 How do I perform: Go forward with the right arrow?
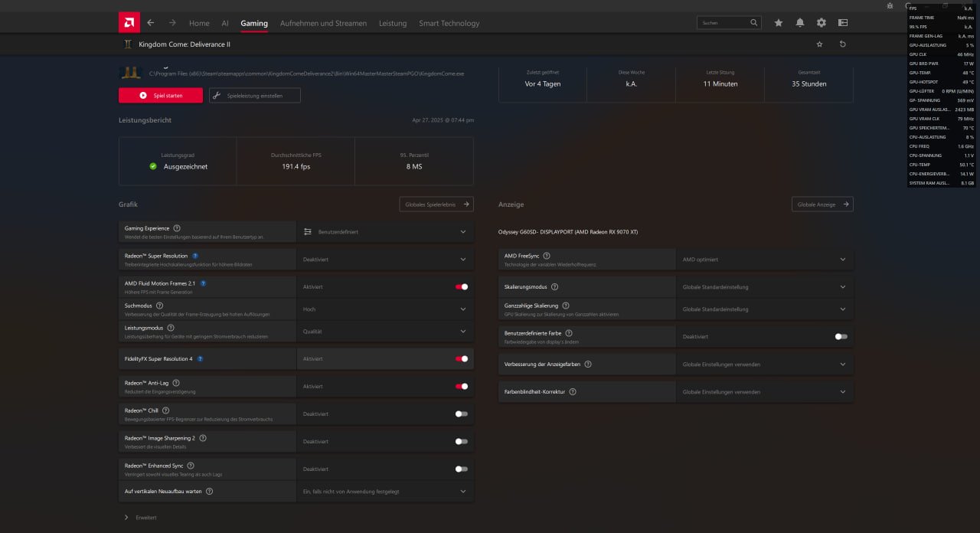point(172,23)
